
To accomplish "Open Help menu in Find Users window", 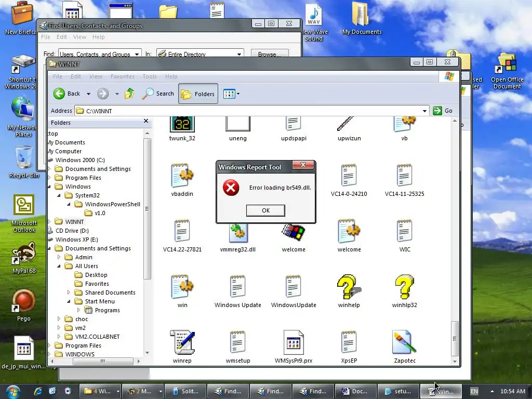I will [98, 37].
